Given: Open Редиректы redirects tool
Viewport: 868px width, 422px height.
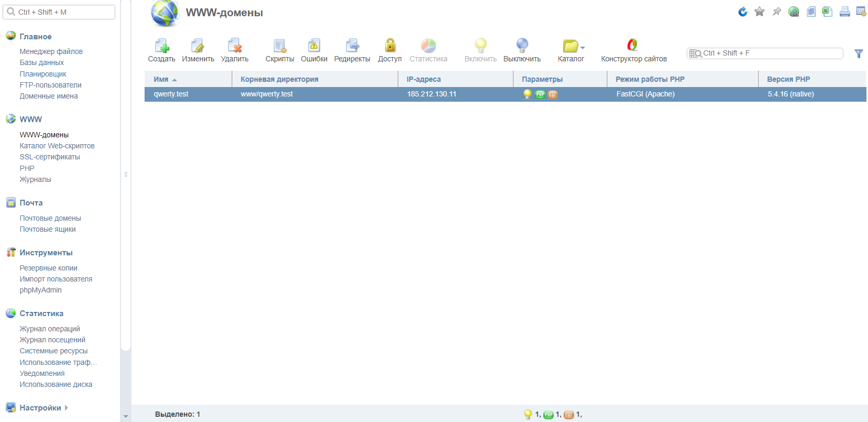Looking at the screenshot, I should pos(352,46).
